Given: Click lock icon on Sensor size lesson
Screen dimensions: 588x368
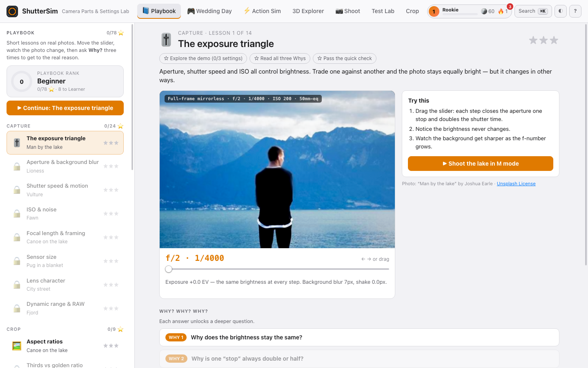Looking at the screenshot, I should pyautogui.click(x=17, y=261).
